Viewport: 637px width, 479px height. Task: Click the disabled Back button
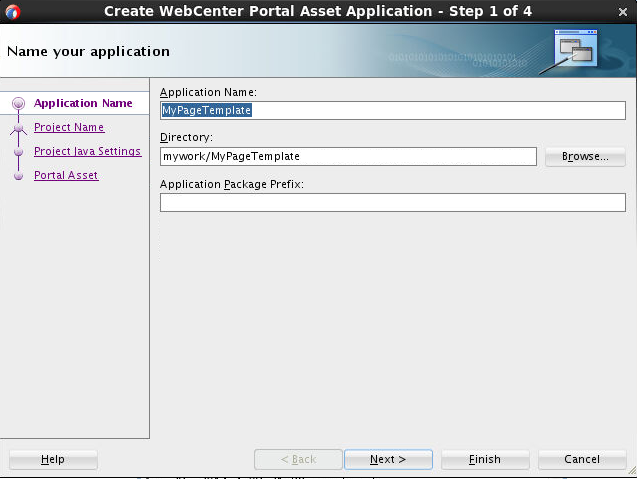(x=298, y=459)
